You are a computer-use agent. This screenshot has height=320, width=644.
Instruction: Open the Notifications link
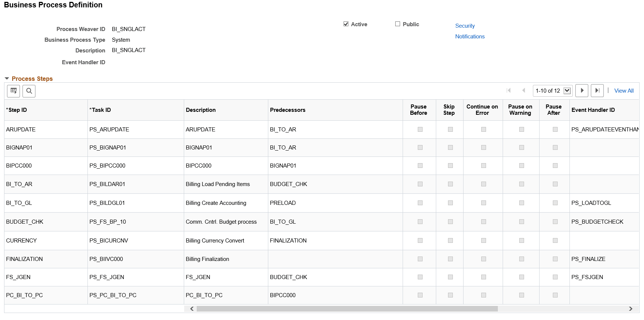(470, 37)
